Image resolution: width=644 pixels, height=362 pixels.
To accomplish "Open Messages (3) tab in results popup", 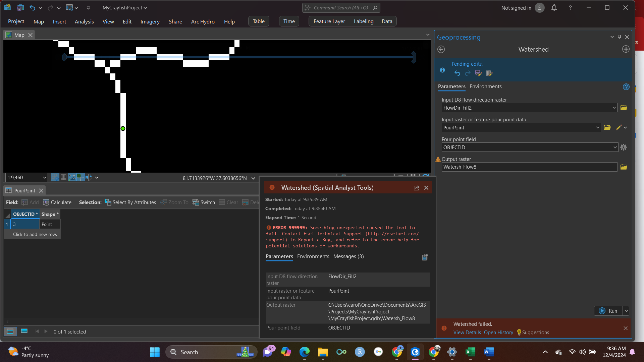I will click(x=348, y=256).
